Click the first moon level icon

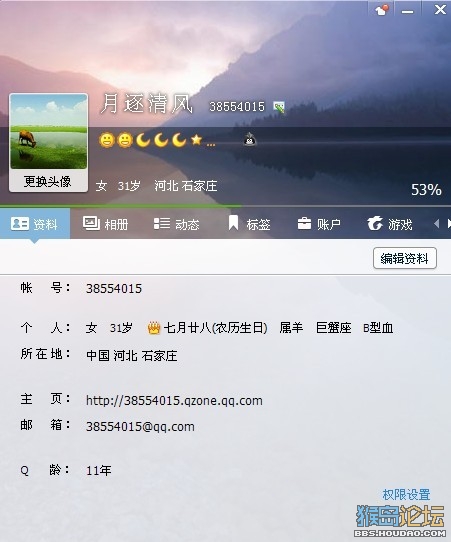143,140
